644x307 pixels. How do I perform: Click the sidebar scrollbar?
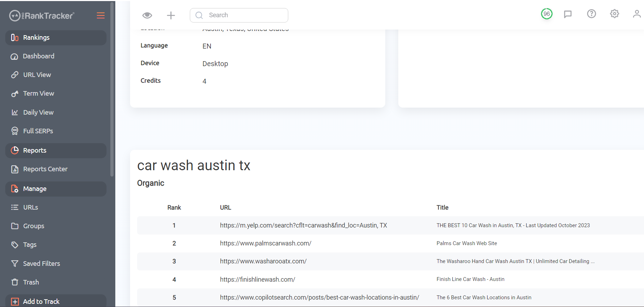pos(112,89)
